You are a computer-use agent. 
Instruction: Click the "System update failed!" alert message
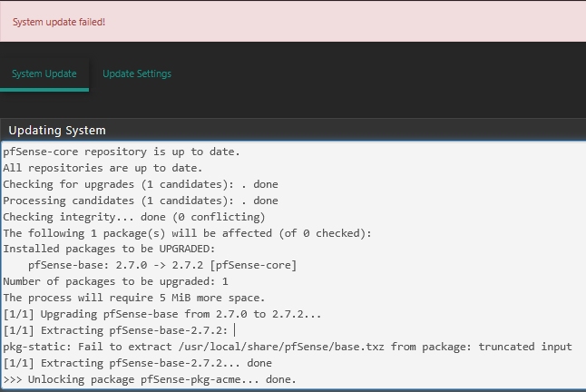(59, 22)
